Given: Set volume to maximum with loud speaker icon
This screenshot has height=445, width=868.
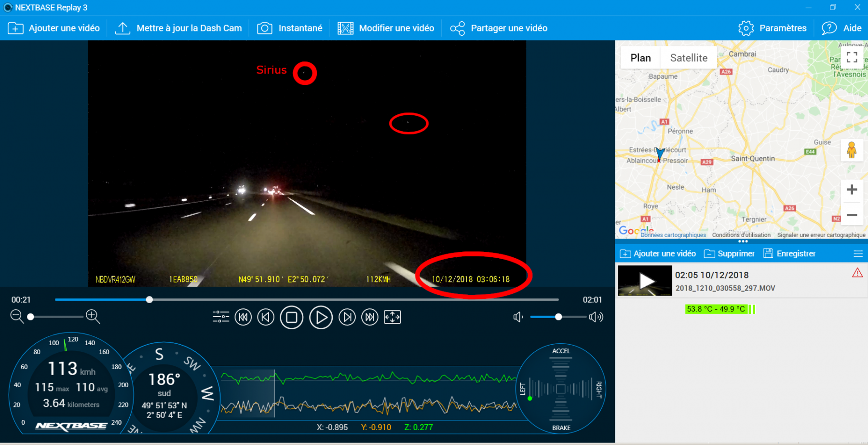Looking at the screenshot, I should tap(596, 317).
